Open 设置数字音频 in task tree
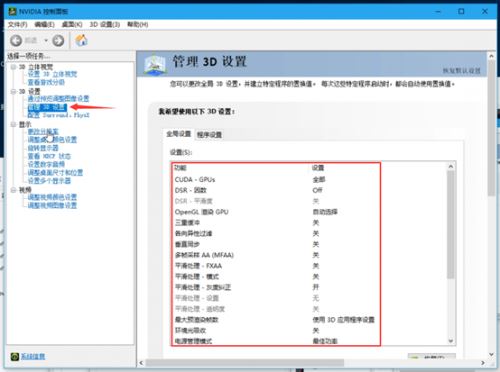Screen dimensions: 500x372 (x=46, y=164)
